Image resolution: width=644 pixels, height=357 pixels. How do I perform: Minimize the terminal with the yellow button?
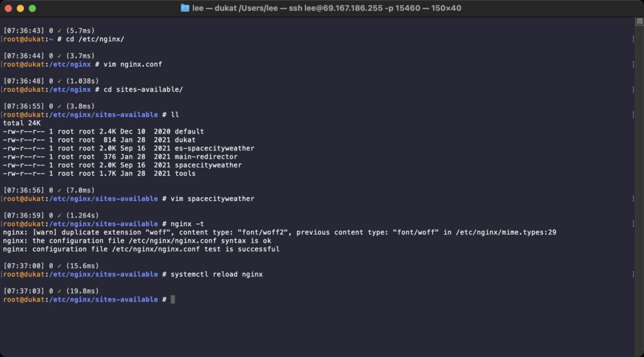(20, 8)
